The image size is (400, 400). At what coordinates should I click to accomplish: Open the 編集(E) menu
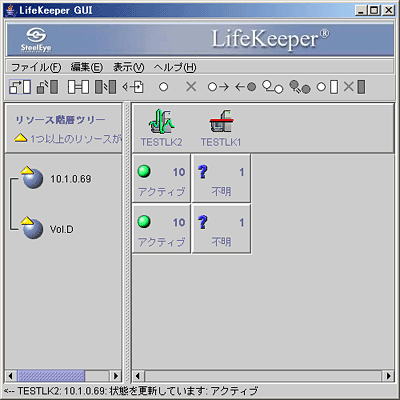click(x=87, y=68)
